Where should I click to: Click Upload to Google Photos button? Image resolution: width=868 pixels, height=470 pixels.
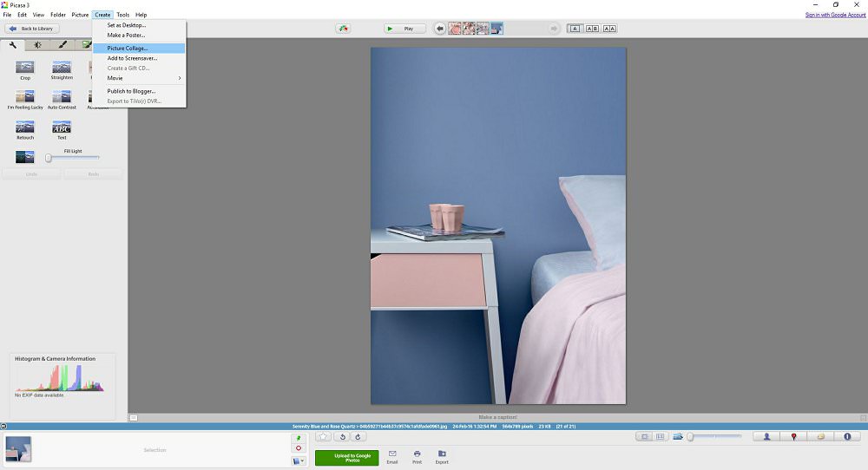(347, 458)
